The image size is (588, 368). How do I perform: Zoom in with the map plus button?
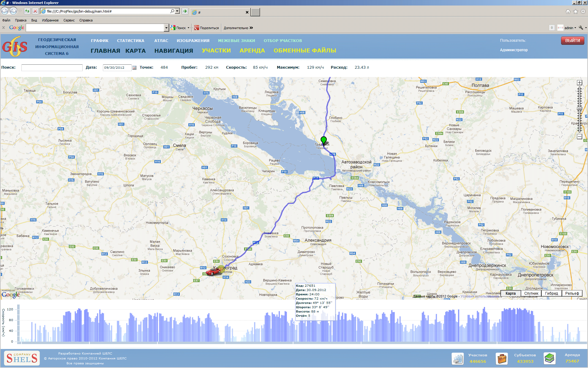click(579, 82)
